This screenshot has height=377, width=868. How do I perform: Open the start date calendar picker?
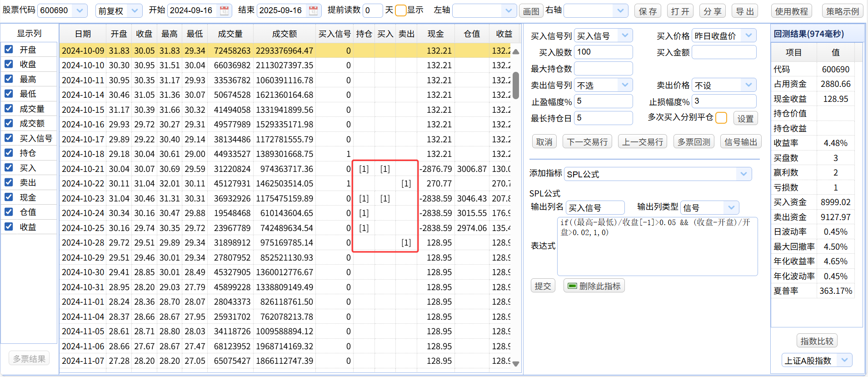(224, 11)
